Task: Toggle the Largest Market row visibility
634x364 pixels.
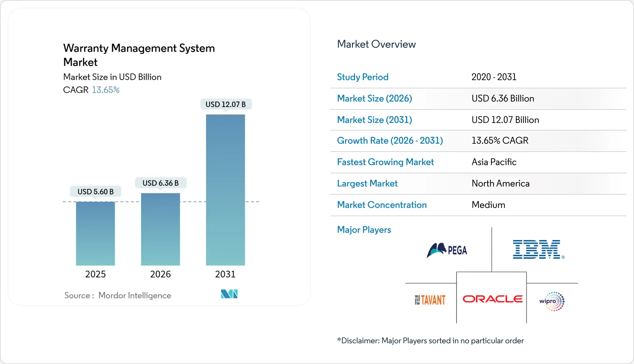Action: (367, 183)
